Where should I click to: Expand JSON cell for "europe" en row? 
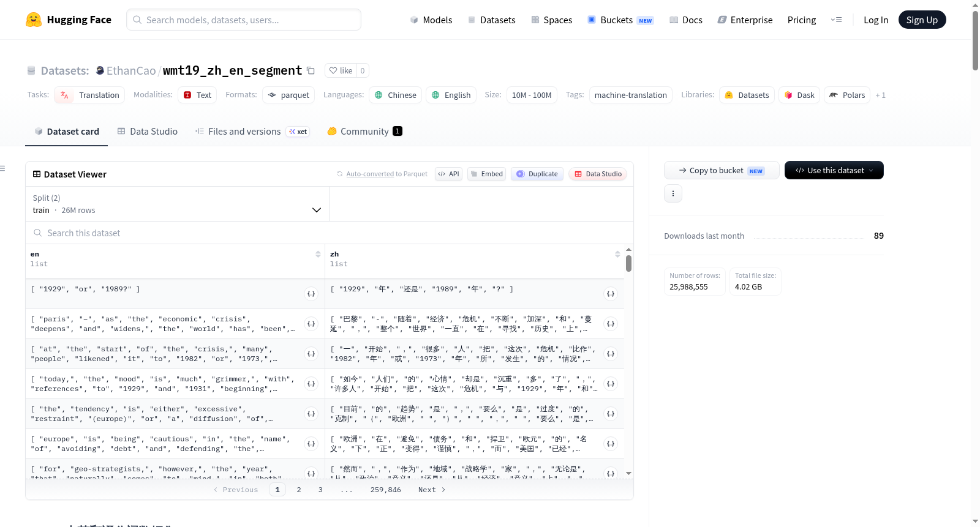click(x=311, y=444)
